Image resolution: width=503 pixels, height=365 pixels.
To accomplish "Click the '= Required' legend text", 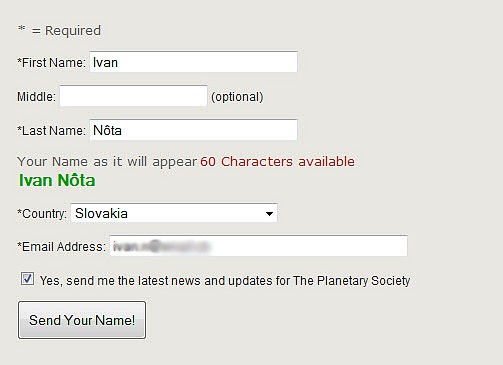I will pyautogui.click(x=66, y=31).
